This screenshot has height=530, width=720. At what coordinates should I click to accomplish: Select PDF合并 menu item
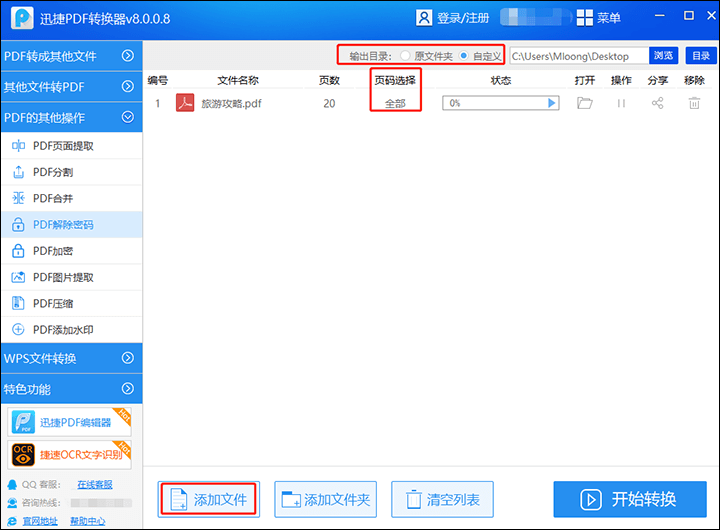71,198
